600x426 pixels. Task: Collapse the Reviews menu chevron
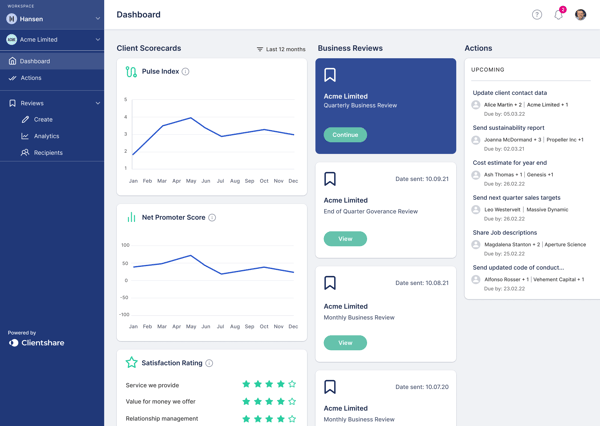pyautogui.click(x=98, y=103)
